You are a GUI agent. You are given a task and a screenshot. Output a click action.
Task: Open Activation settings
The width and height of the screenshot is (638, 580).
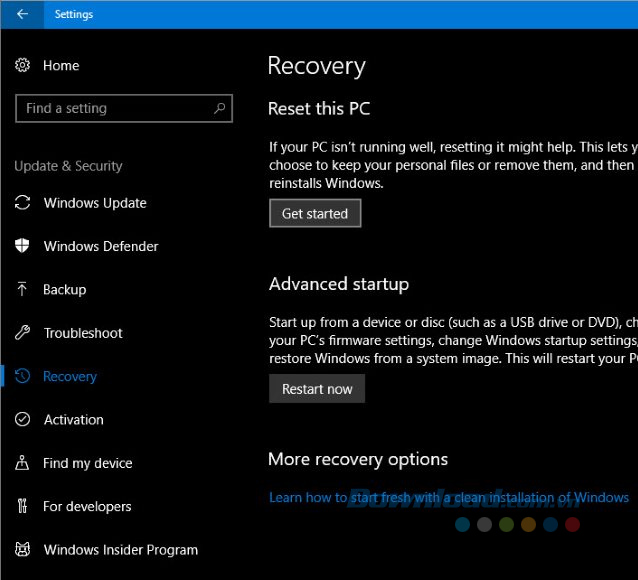coord(74,420)
